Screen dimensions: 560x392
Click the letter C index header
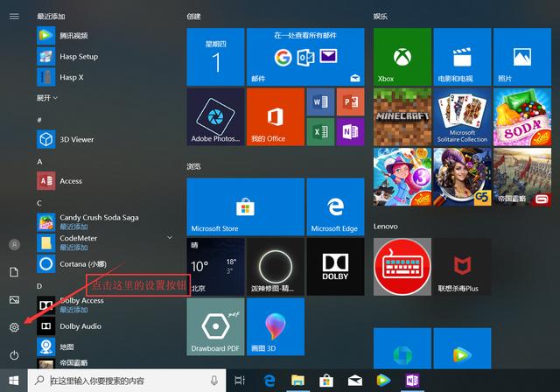pyautogui.click(x=39, y=203)
